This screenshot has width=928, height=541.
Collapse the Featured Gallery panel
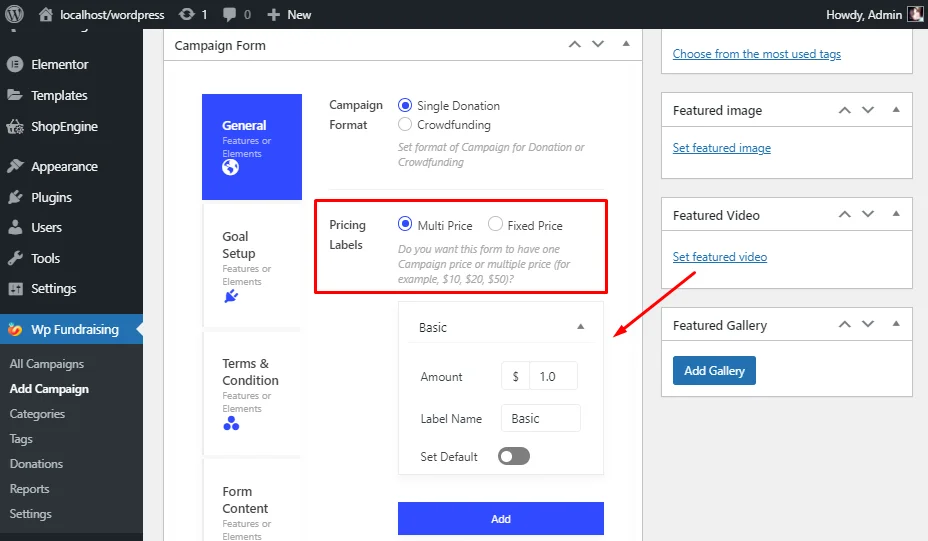point(896,324)
